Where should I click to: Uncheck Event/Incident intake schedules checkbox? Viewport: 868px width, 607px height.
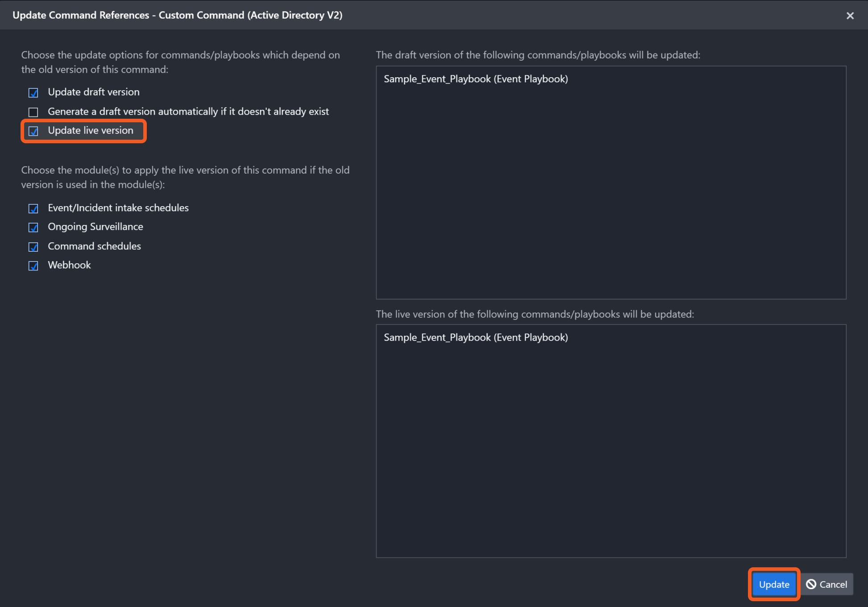33,208
